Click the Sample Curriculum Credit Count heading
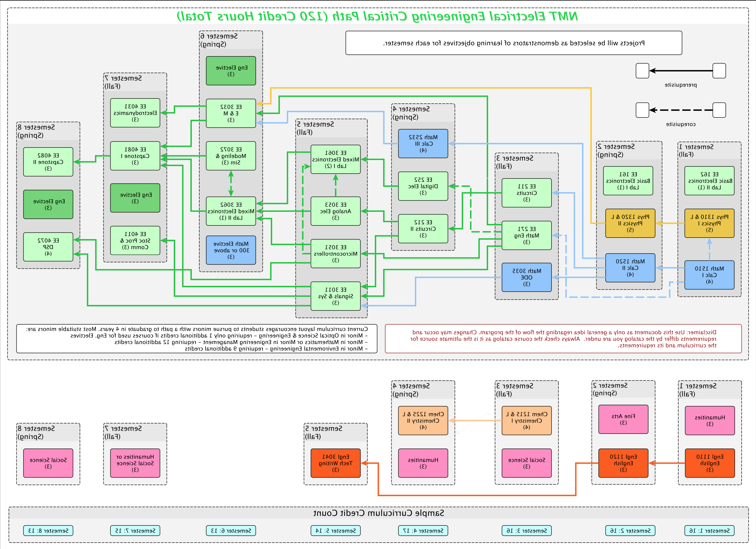Viewport: 756px width, 549px height. click(x=378, y=513)
